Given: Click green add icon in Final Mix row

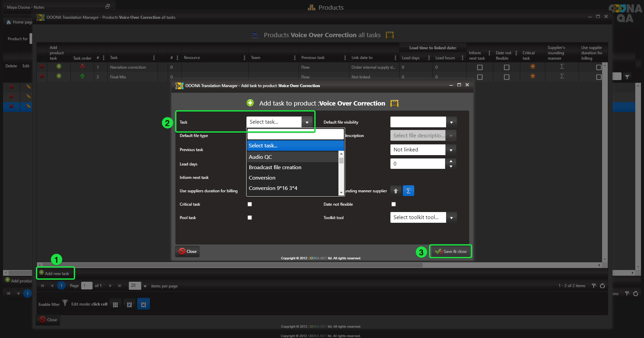Looking at the screenshot, I should [x=59, y=76].
